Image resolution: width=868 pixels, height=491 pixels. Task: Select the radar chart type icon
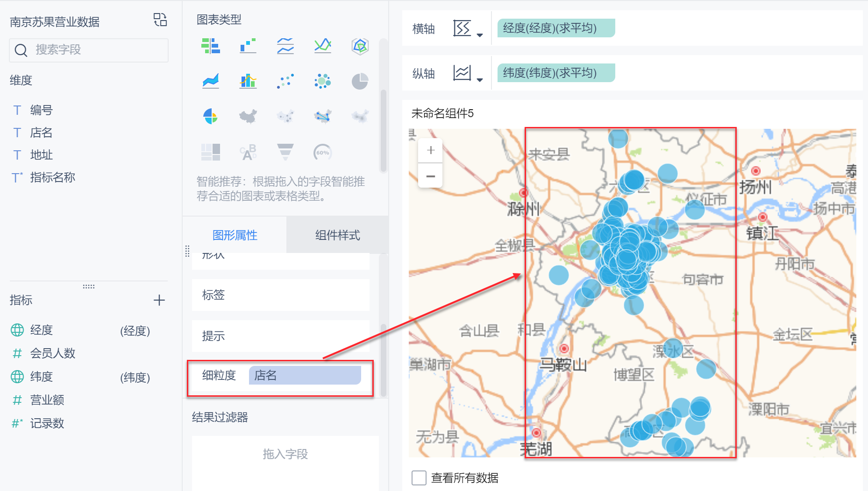pyautogui.click(x=360, y=46)
